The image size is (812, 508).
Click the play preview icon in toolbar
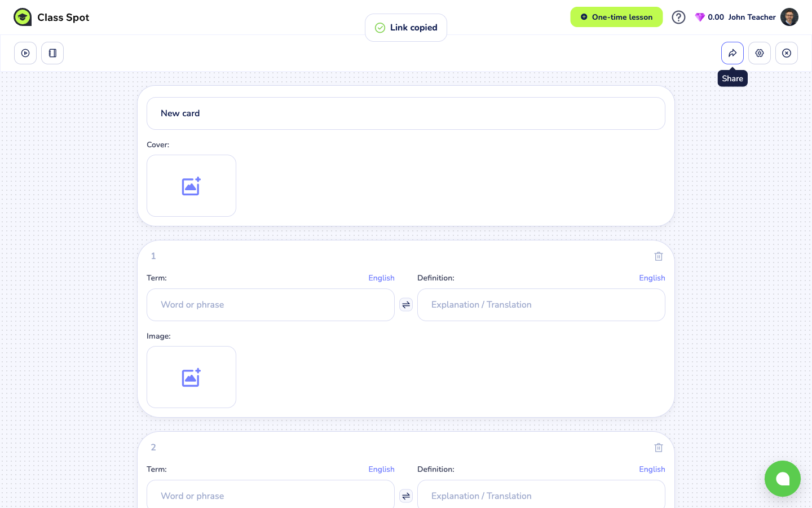pyautogui.click(x=25, y=53)
